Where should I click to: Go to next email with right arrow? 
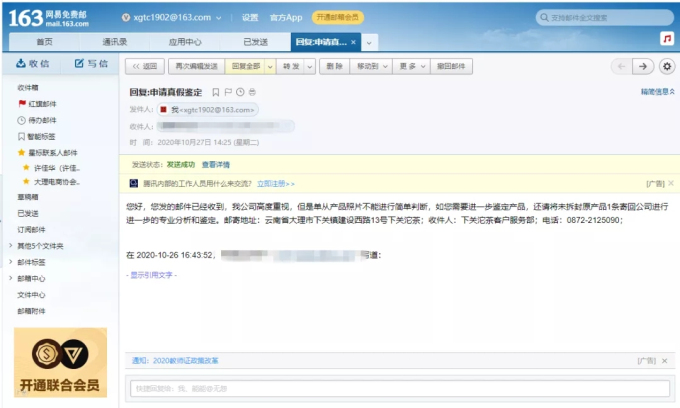(x=643, y=66)
